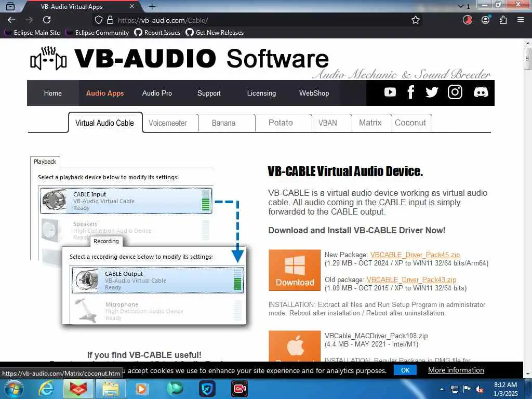
Task: Click the Eclipse Community bookmark
Action: (97, 33)
